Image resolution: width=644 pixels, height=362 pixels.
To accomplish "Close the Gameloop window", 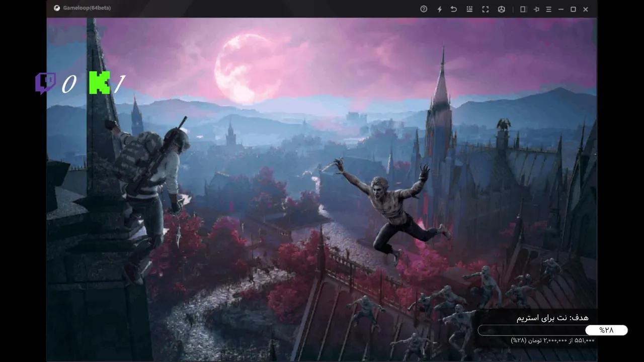I will point(586,9).
